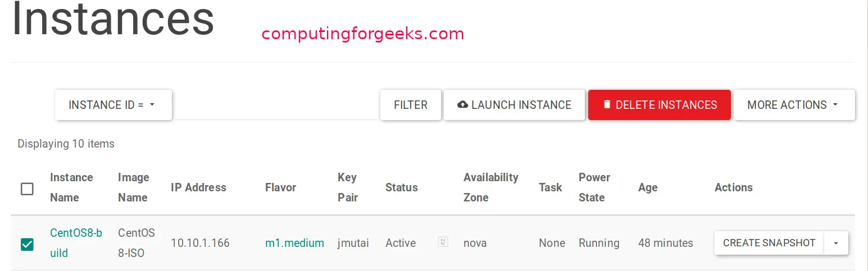Open the INSTANCE ID filter dropdown
Viewport: 868px width, 271px height.
(x=113, y=105)
